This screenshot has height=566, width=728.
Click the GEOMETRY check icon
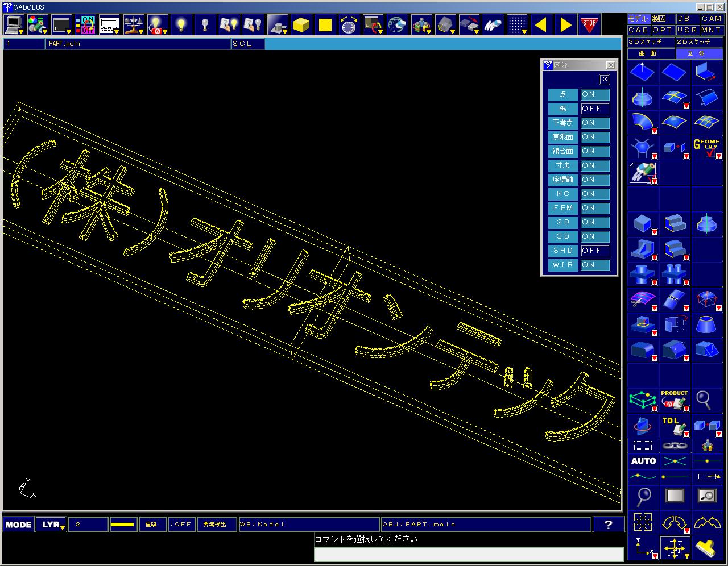[706, 148]
